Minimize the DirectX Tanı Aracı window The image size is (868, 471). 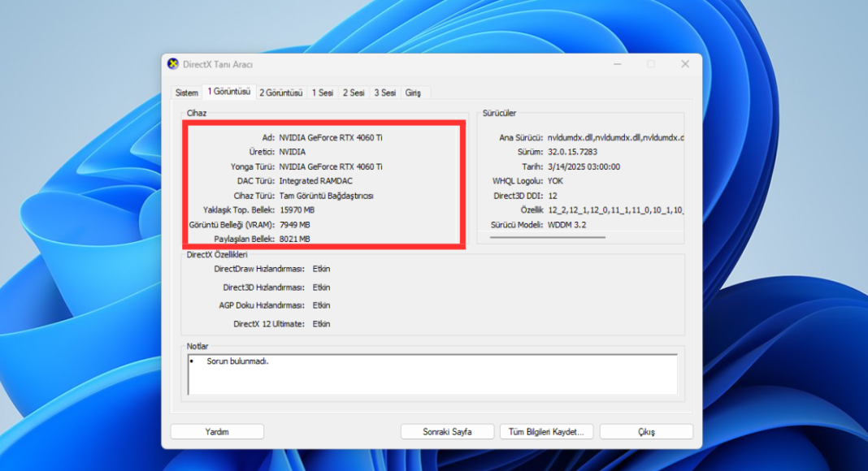(x=617, y=64)
